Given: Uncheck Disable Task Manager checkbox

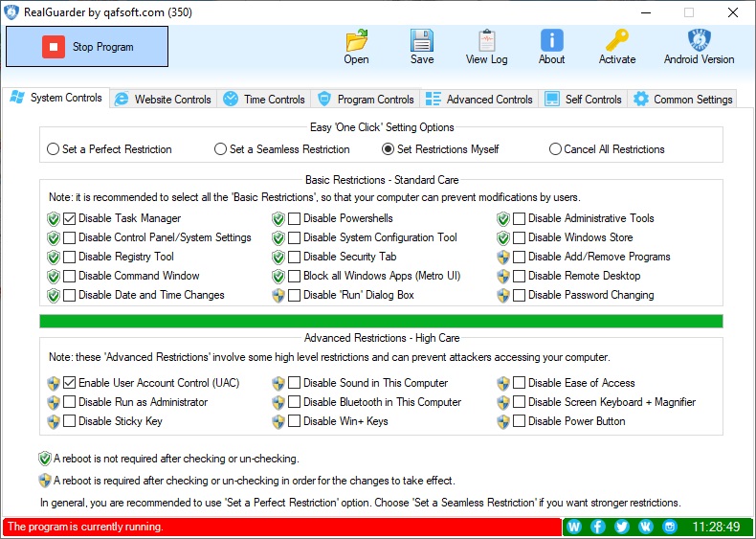Looking at the screenshot, I should pyautogui.click(x=70, y=218).
